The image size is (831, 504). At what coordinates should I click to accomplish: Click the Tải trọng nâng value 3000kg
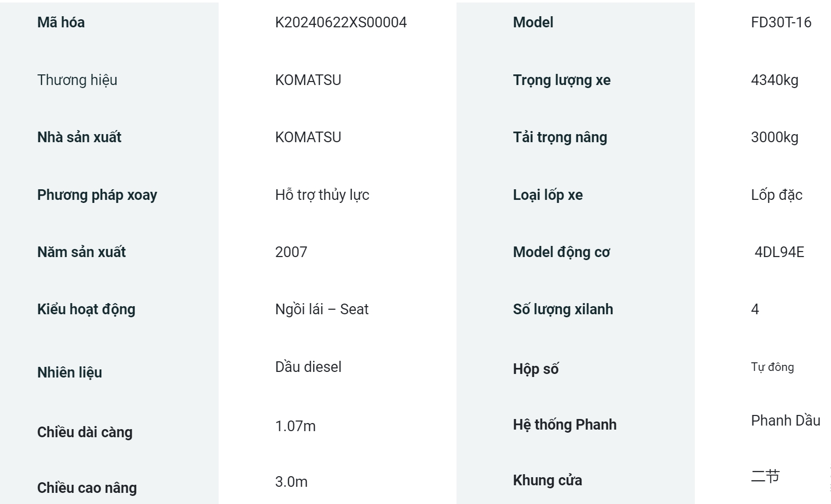pyautogui.click(x=774, y=137)
